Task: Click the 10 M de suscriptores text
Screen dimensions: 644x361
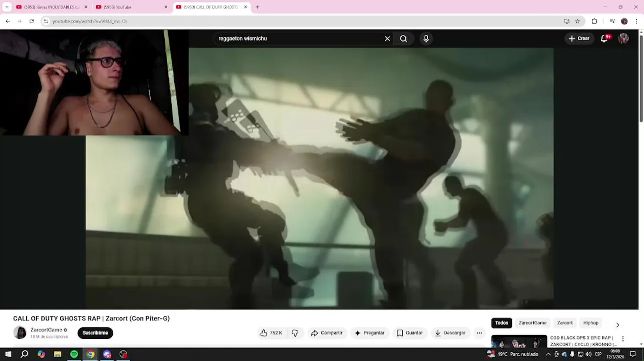Action: tap(49, 337)
